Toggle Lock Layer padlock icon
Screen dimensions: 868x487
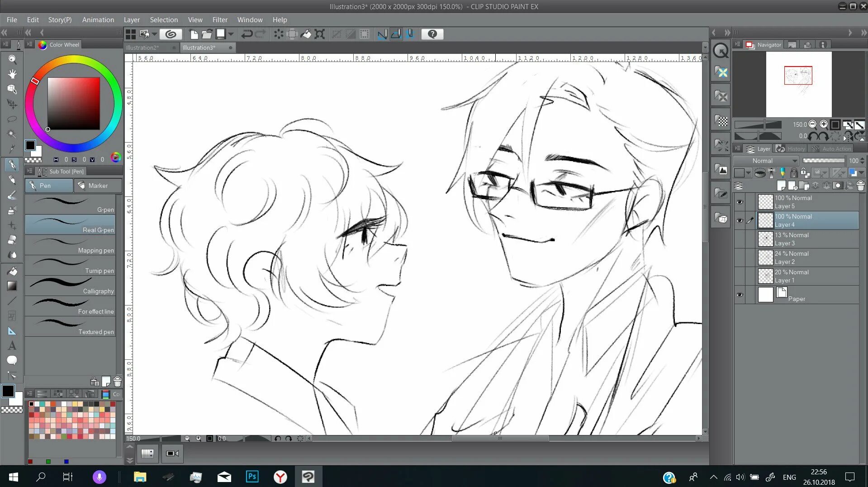coord(794,173)
